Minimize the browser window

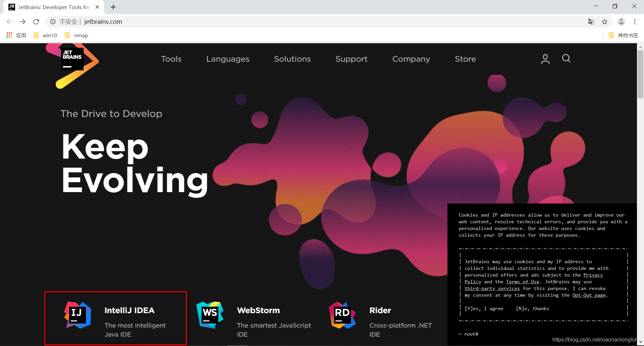(x=596, y=6)
